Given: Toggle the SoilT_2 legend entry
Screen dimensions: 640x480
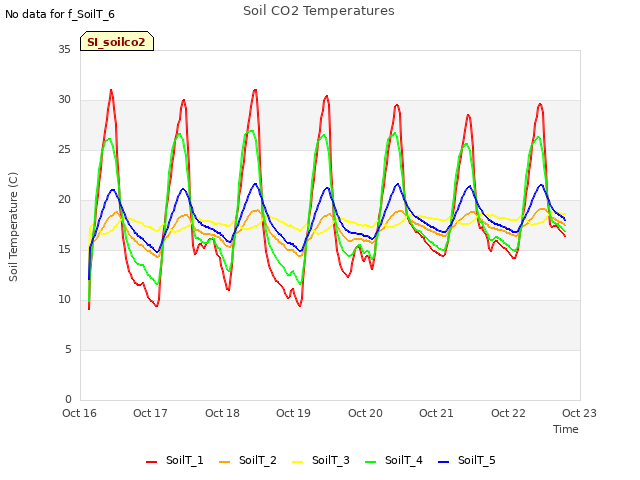Looking at the screenshot, I should click(x=248, y=460).
